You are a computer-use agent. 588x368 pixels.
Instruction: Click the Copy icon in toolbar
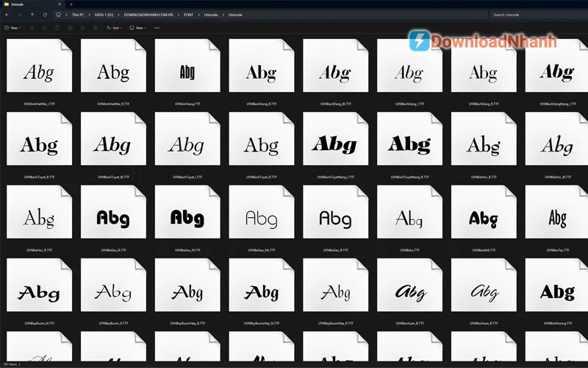click(45, 28)
